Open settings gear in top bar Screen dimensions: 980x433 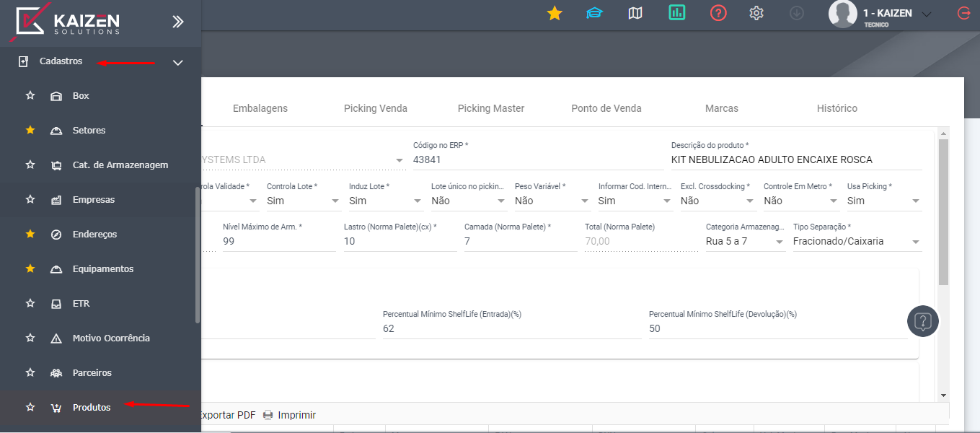point(756,13)
